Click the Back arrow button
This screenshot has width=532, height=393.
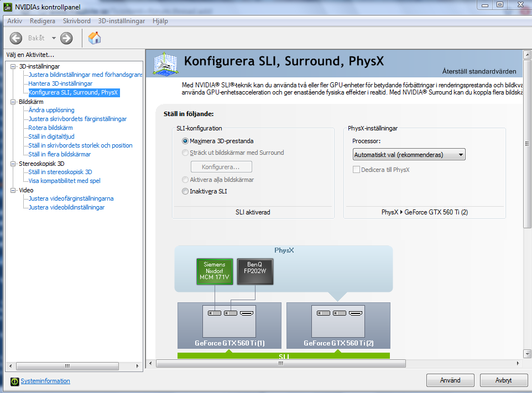(16, 38)
